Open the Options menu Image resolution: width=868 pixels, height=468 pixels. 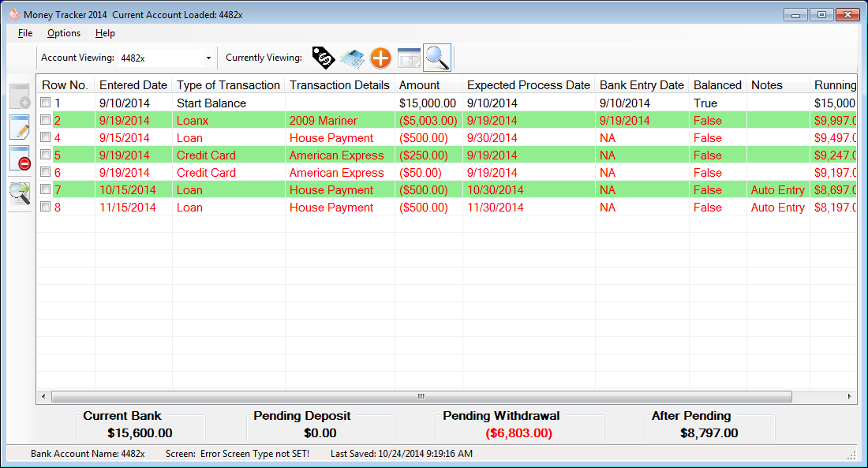(64, 33)
